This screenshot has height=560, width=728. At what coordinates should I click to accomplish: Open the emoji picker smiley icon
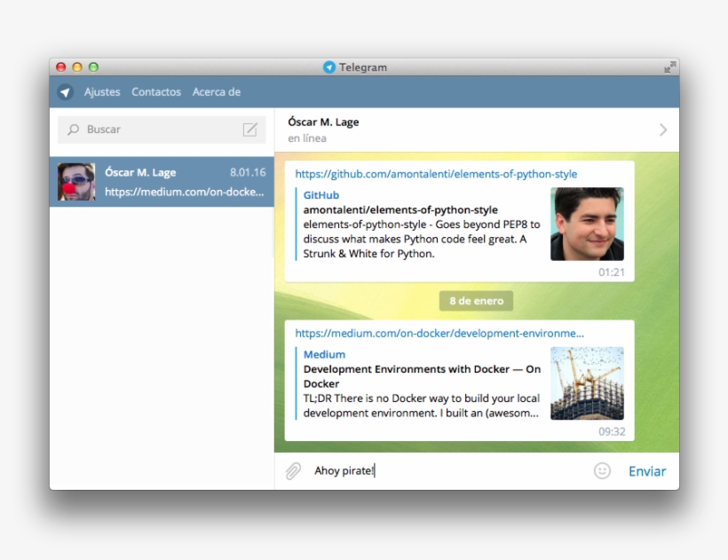tap(601, 470)
